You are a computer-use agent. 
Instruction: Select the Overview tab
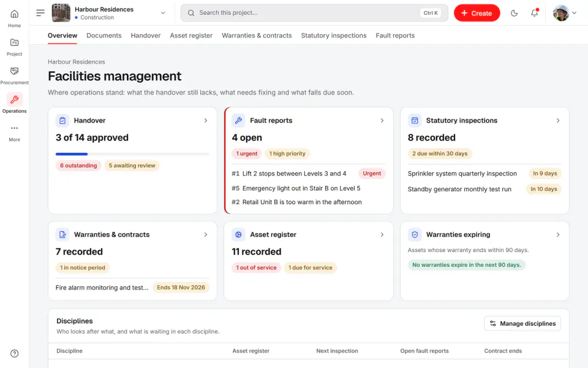(62, 36)
